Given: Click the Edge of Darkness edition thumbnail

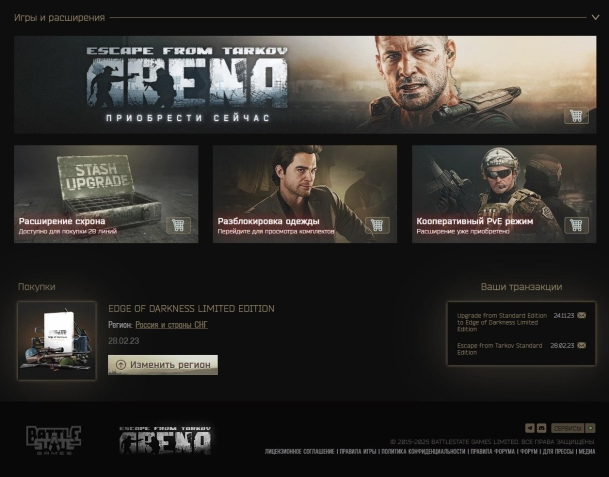Looking at the screenshot, I should click(57, 340).
